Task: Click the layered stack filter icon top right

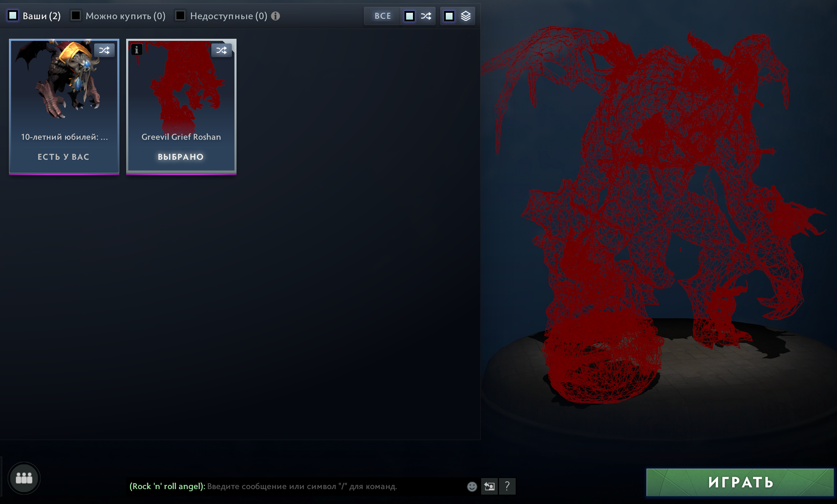Action: click(466, 16)
